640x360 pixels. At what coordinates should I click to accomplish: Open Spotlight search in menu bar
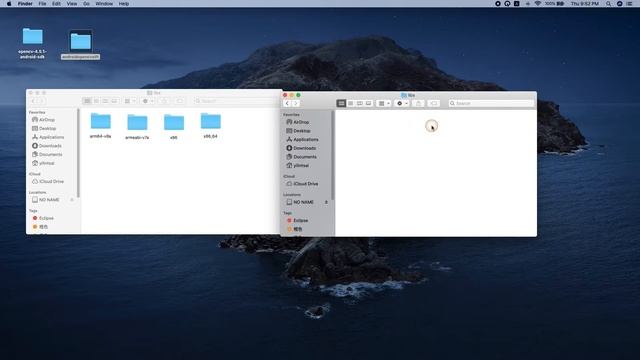pyautogui.click(x=608, y=4)
